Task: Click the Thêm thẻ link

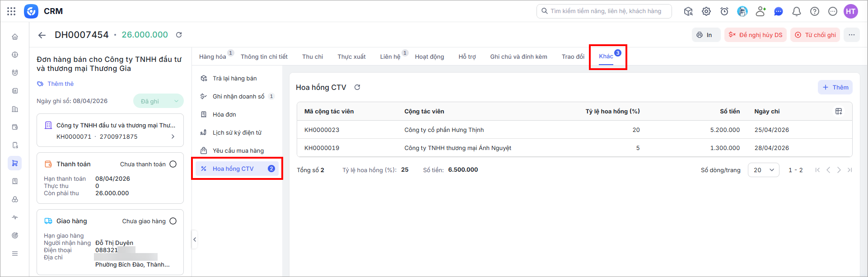Action: 60,84
